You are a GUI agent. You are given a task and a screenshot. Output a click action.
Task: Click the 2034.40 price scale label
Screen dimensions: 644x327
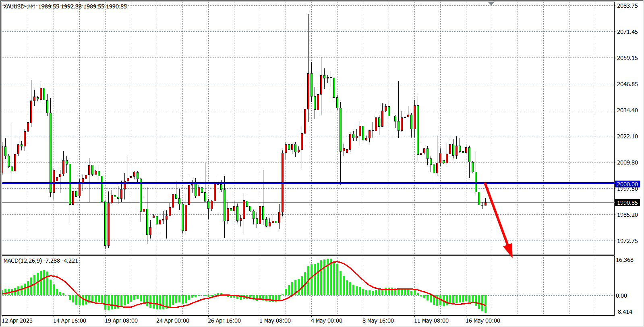[627, 110]
